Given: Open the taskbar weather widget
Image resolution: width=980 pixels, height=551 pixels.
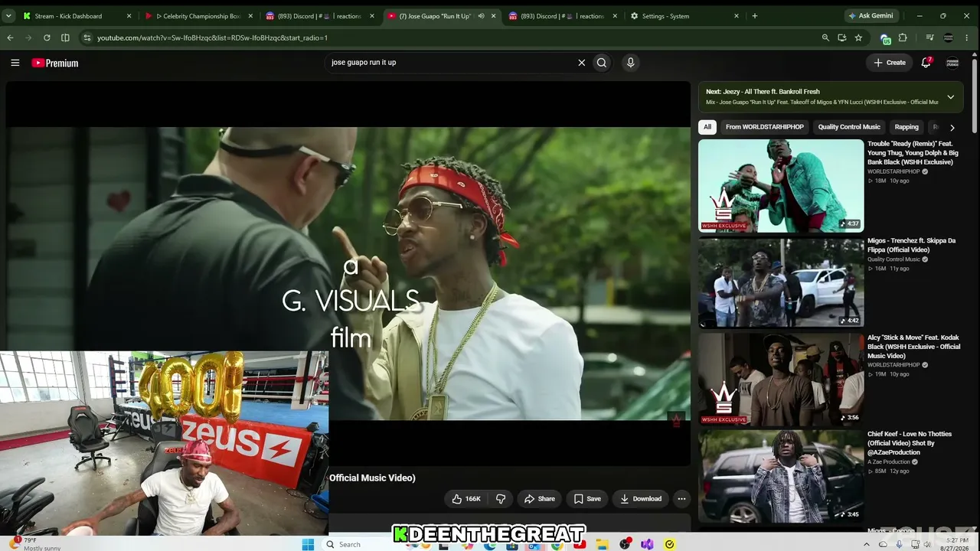Looking at the screenshot, I should pos(34,544).
